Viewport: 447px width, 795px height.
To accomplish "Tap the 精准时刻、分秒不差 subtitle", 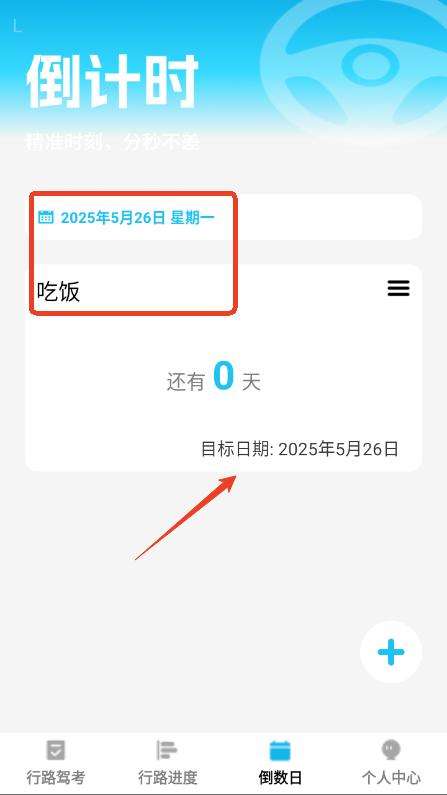I will coord(113,142).
